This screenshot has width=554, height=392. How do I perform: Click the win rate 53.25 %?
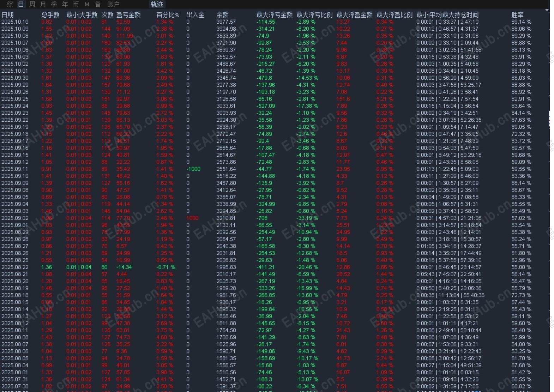521,351
